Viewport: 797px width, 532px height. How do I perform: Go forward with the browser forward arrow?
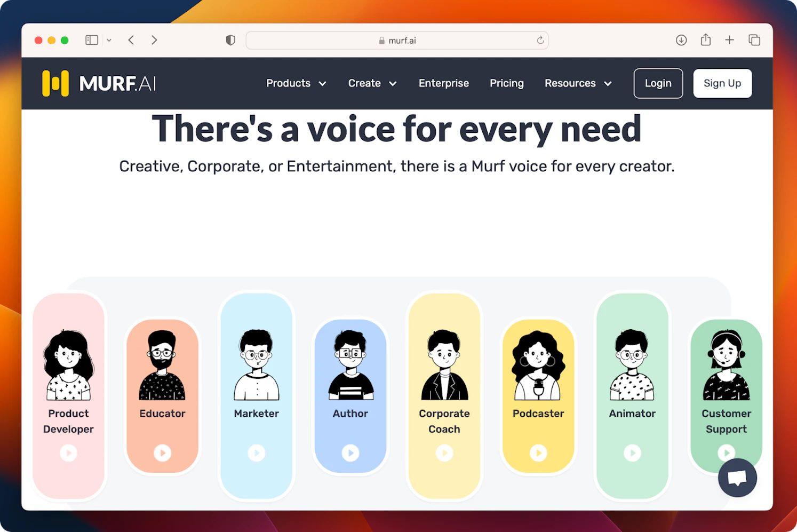(x=154, y=40)
